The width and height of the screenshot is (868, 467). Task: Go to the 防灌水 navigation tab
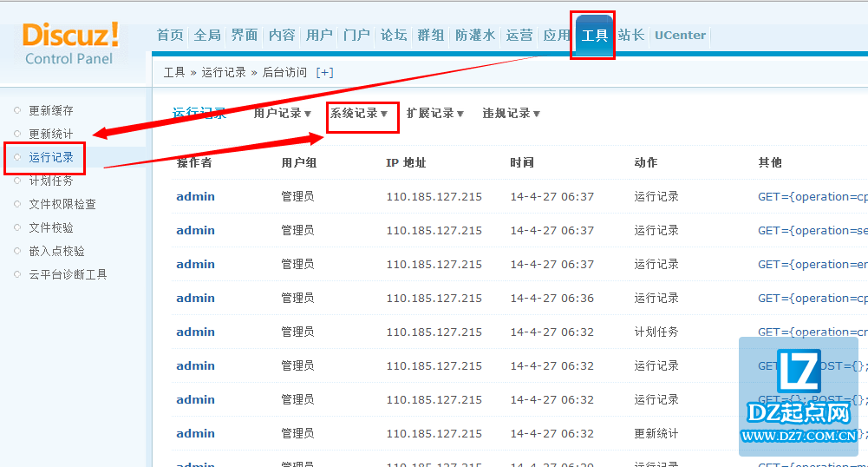pyautogui.click(x=475, y=36)
